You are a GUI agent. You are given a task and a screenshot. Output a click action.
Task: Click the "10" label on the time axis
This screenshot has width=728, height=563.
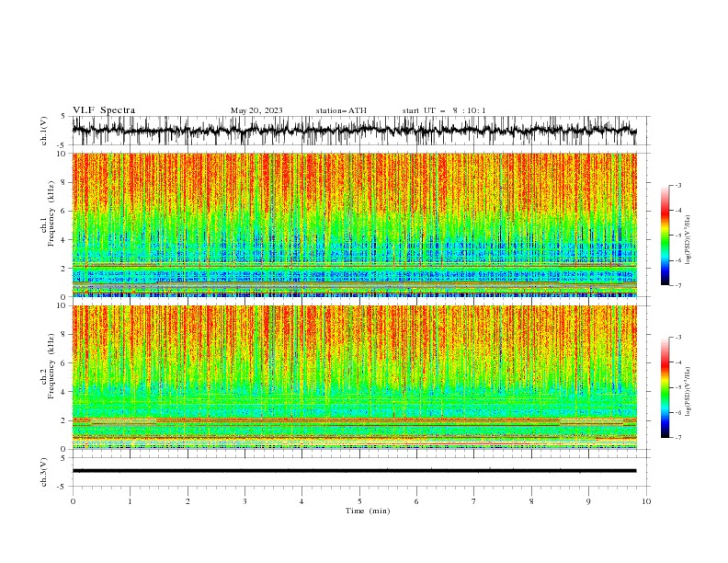[x=646, y=501]
